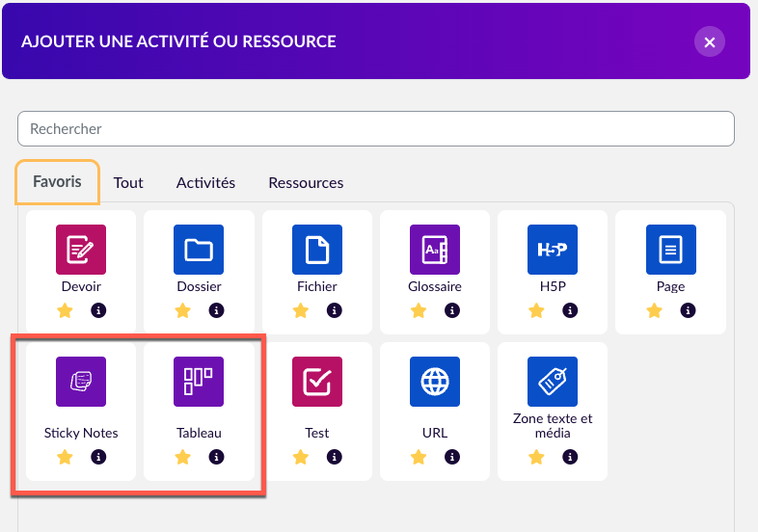This screenshot has height=532, width=758.
Task: Open info for Sticky Notes
Action: pos(98,458)
